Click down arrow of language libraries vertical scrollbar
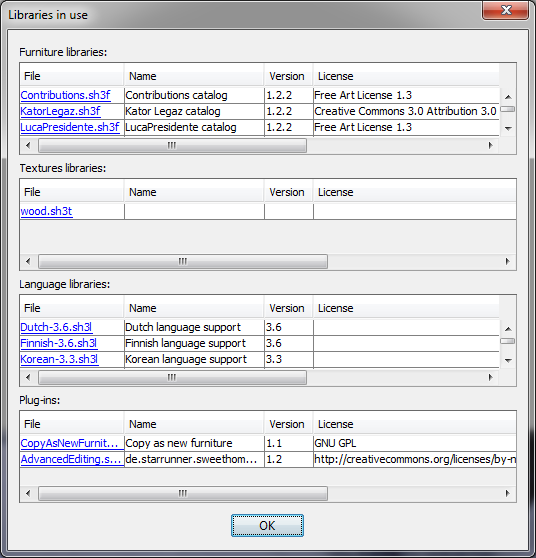 [508, 360]
